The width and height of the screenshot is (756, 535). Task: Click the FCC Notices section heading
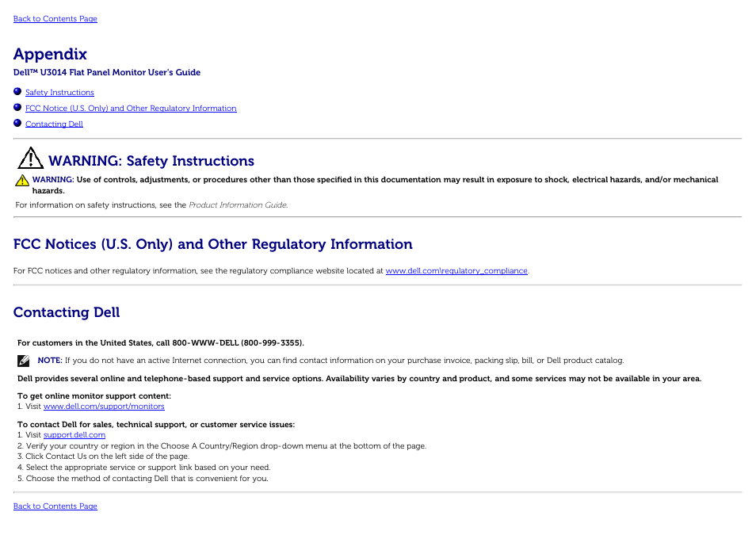(212, 244)
